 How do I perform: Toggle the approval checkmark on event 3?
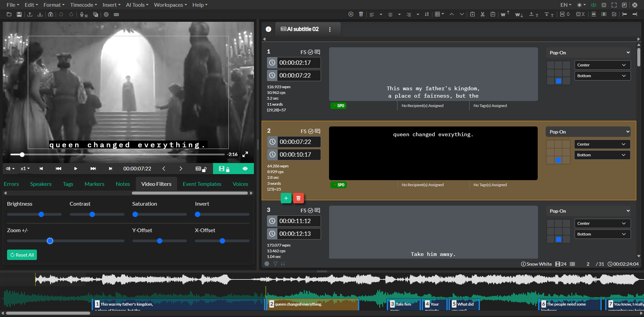311,210
